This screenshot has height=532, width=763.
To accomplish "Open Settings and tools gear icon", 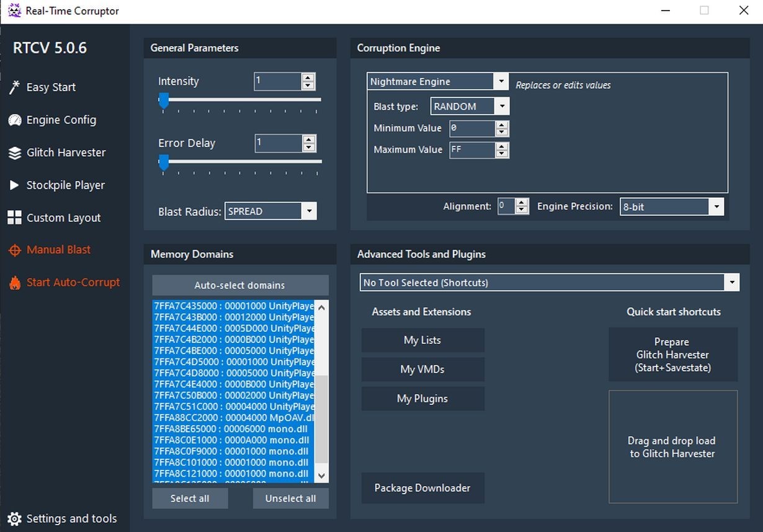I will pyautogui.click(x=14, y=519).
